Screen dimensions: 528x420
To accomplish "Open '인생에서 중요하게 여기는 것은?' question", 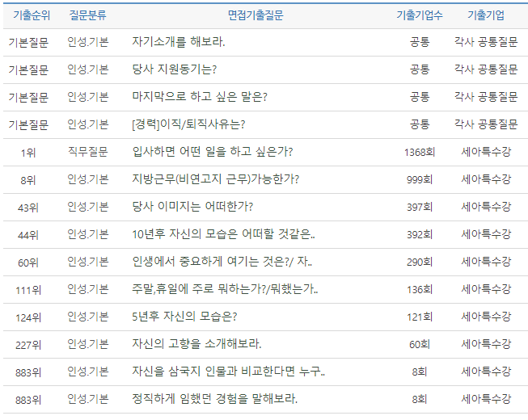I will tap(222, 262).
